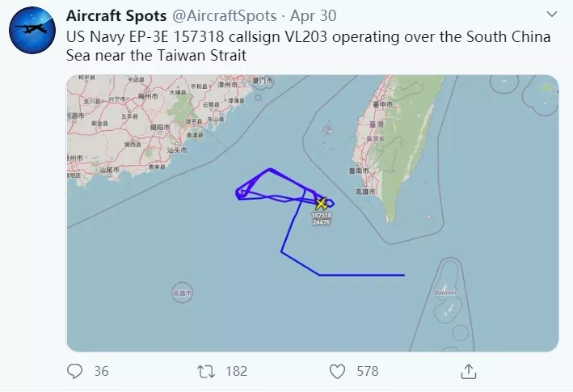The width and height of the screenshot is (573, 392).
Task: Like the tweet with the heart icon
Action: [338, 371]
